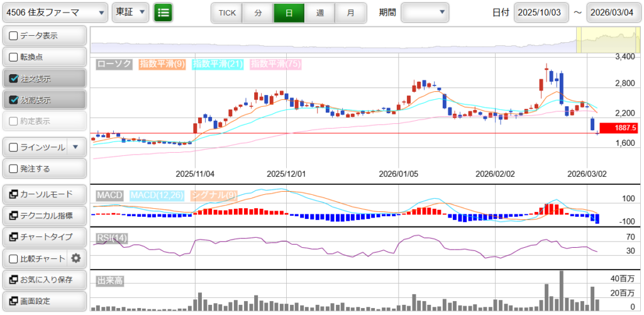Switch to the 週 weekly tab

[x=319, y=13]
